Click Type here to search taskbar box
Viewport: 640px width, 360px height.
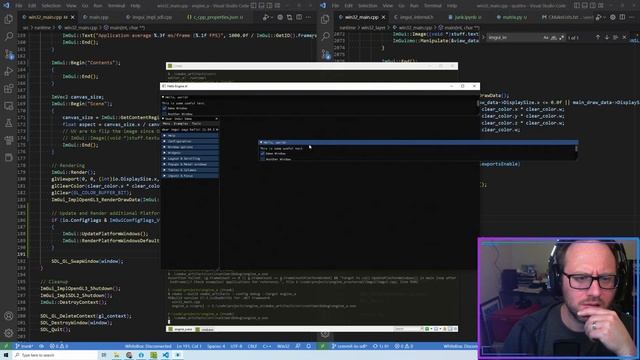coord(55,355)
